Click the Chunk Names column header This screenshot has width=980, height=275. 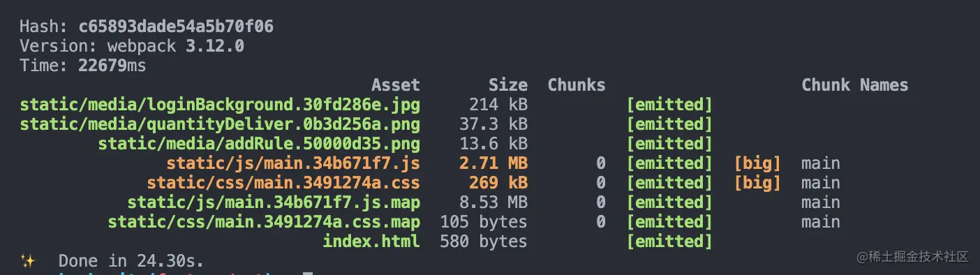(855, 85)
